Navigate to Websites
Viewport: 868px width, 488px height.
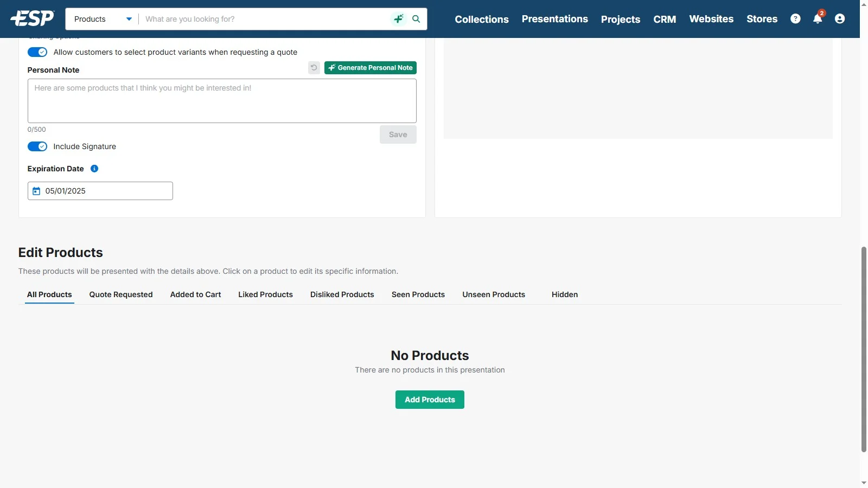tap(711, 19)
